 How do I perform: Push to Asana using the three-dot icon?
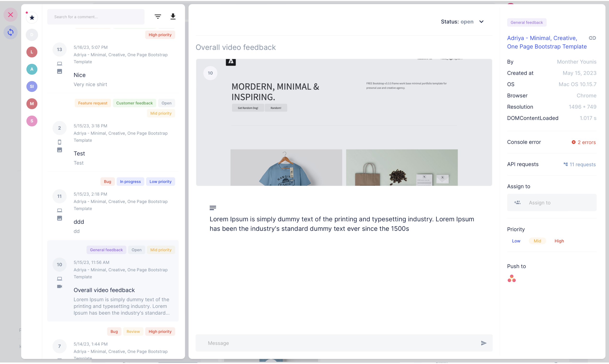[511, 279]
